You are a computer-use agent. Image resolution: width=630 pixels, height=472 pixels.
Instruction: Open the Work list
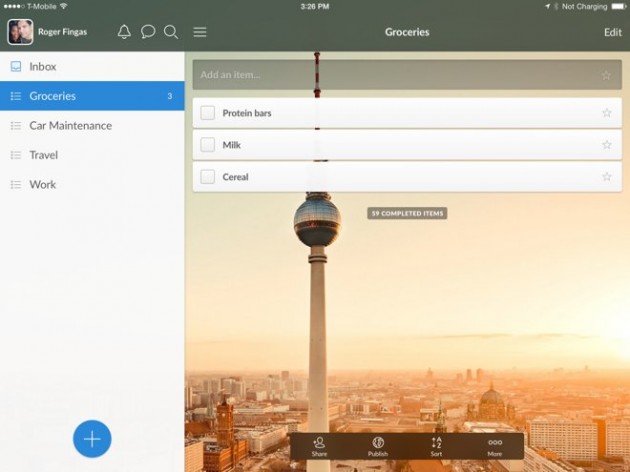(92, 184)
